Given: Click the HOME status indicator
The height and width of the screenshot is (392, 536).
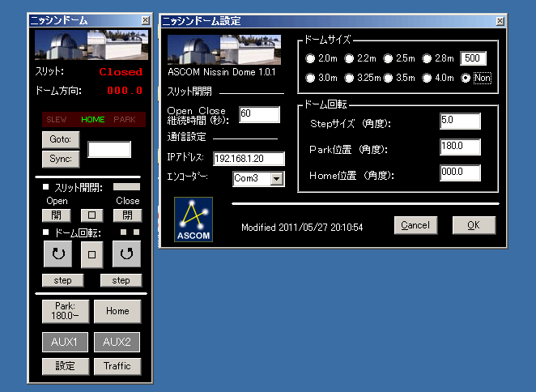Looking at the screenshot, I should (92, 119).
